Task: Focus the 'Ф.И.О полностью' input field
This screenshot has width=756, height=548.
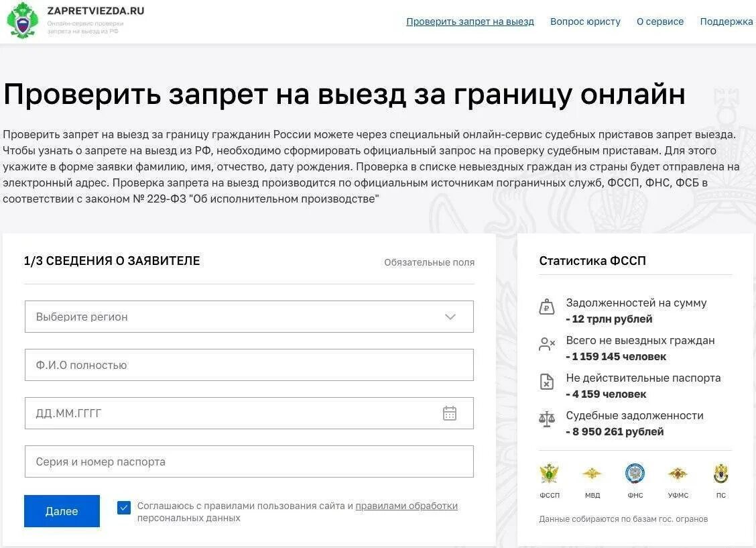Action: pos(249,365)
